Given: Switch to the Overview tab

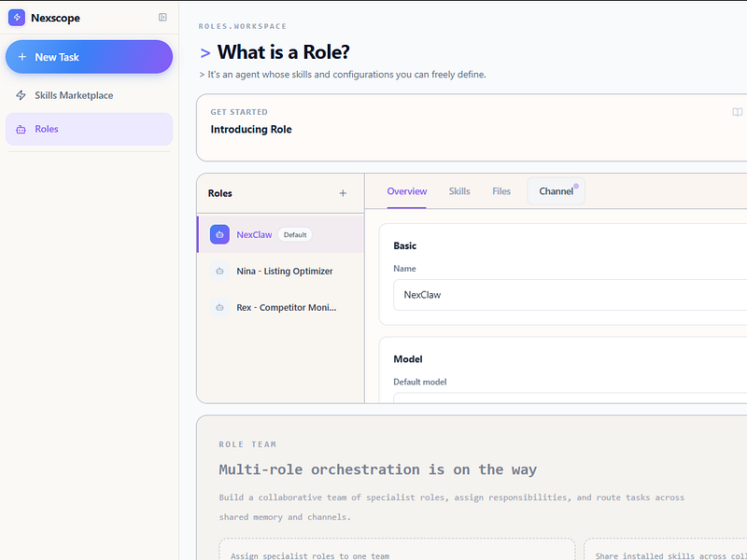Looking at the screenshot, I should tap(407, 191).
